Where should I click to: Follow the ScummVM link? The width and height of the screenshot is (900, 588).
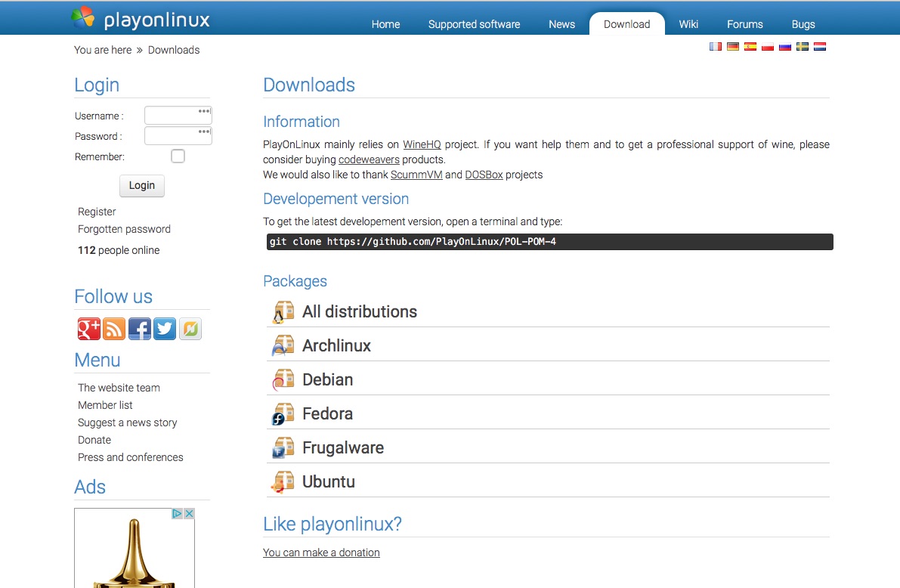point(416,175)
